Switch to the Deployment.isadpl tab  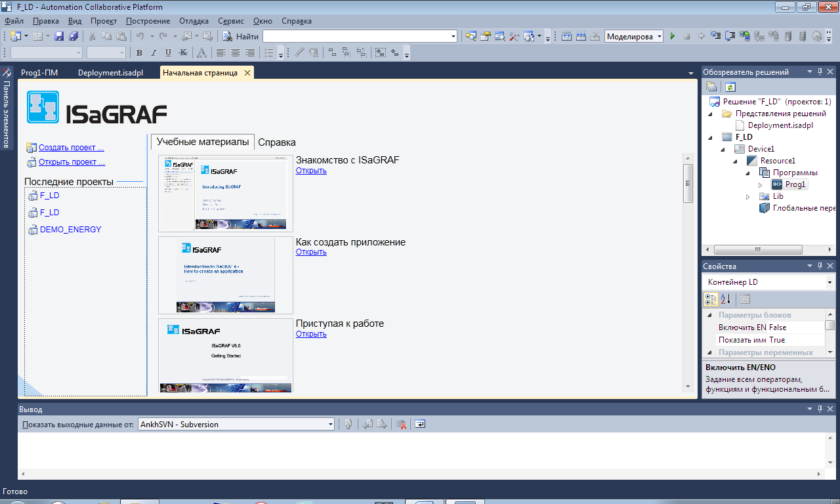point(110,73)
